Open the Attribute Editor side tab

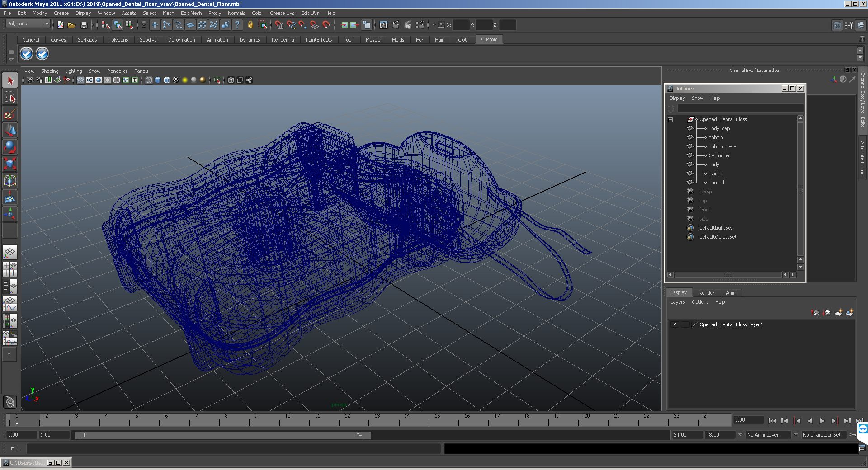(x=863, y=157)
